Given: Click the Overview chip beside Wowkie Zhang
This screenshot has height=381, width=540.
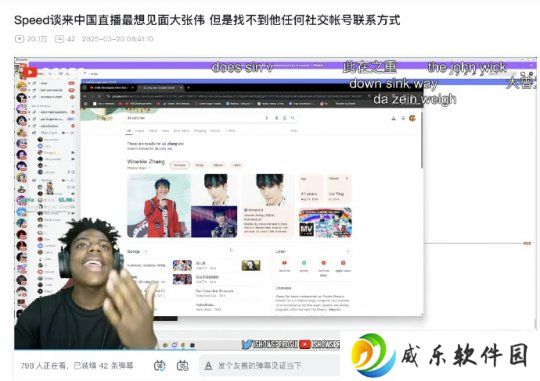Looking at the screenshot, I should 179,165.
